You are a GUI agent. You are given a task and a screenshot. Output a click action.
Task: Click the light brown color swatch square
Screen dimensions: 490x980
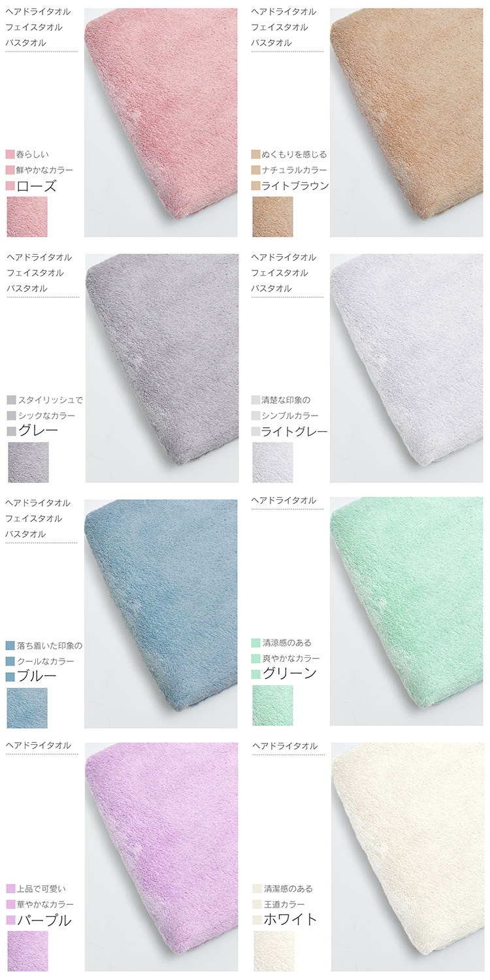click(x=273, y=217)
